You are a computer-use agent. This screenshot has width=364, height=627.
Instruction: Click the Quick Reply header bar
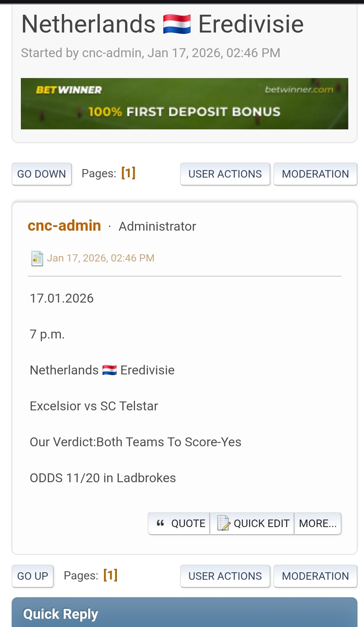tap(184, 614)
